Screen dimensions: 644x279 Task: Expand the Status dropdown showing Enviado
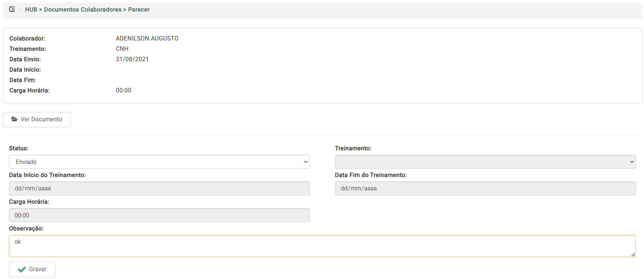click(x=159, y=162)
